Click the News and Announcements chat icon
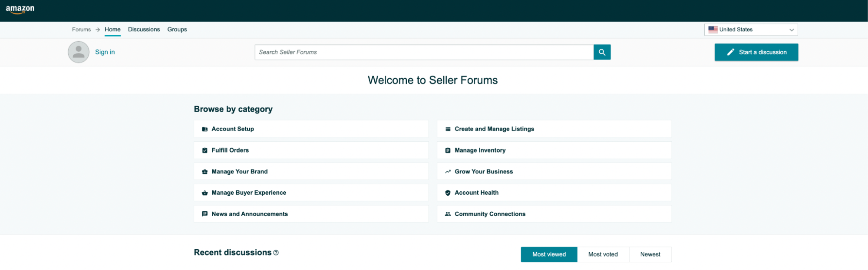 click(205, 214)
